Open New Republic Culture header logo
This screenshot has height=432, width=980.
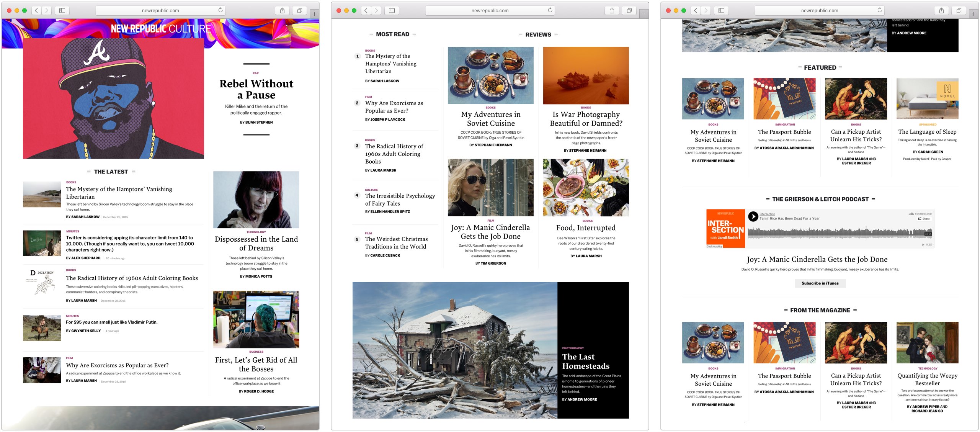[x=161, y=29]
